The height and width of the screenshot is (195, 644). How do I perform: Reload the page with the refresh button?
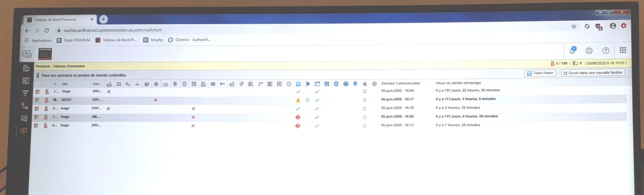47,31
